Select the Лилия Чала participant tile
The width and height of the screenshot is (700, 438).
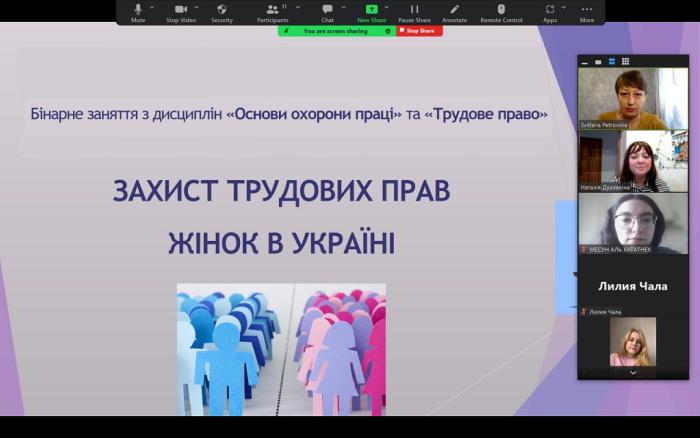click(633, 286)
